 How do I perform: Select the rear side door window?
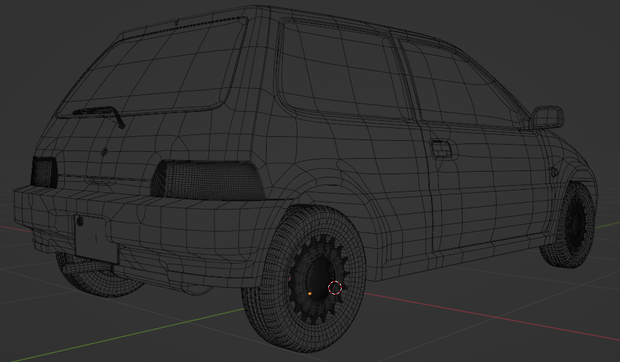tap(342, 71)
